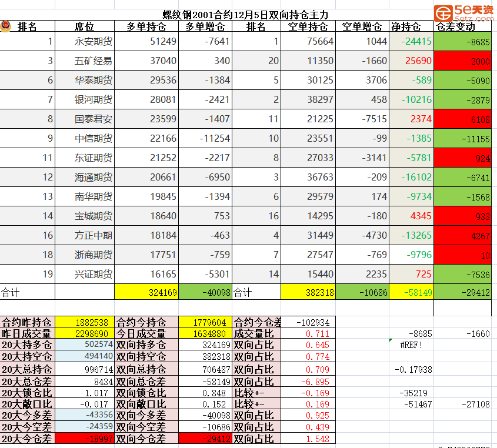The height and width of the screenshot is (448, 497).
Task: Select long position value 51249
Action: coord(146,42)
